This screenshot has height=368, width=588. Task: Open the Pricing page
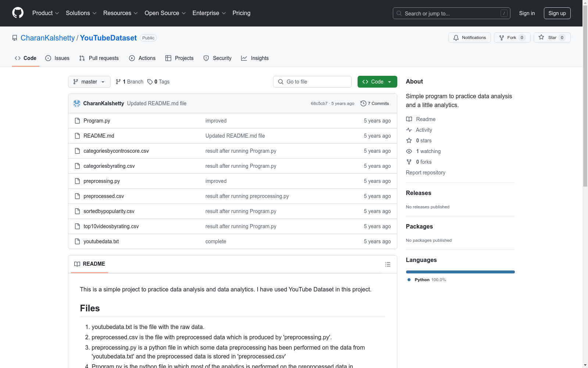tap(241, 13)
